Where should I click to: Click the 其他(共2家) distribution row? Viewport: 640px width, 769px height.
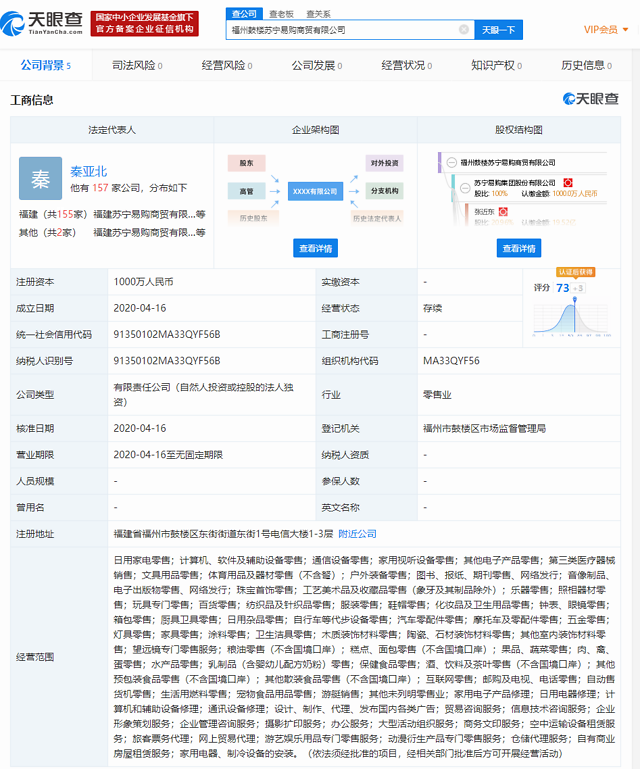(112, 232)
